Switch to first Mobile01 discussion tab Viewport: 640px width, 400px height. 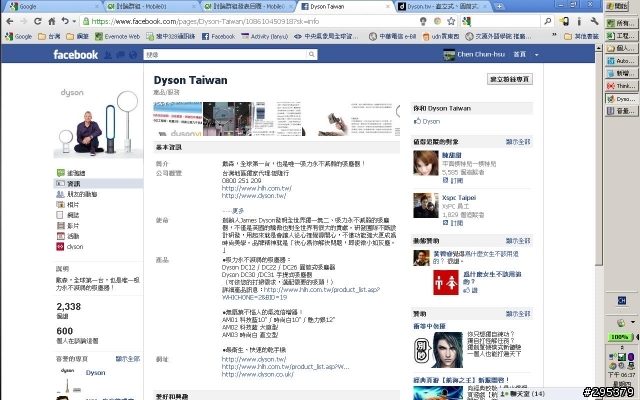point(150,6)
